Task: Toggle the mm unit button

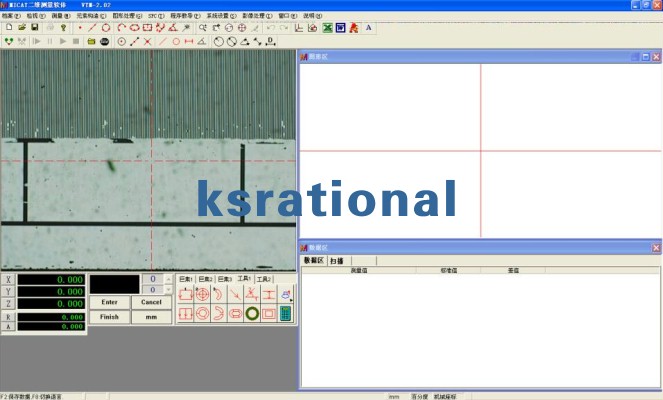Action: click(x=151, y=317)
